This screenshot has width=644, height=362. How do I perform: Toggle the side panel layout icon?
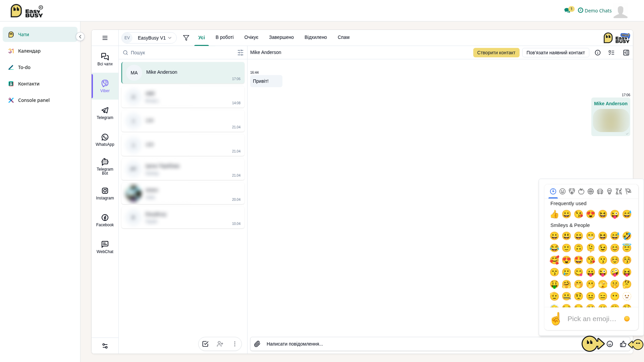pyautogui.click(x=626, y=53)
